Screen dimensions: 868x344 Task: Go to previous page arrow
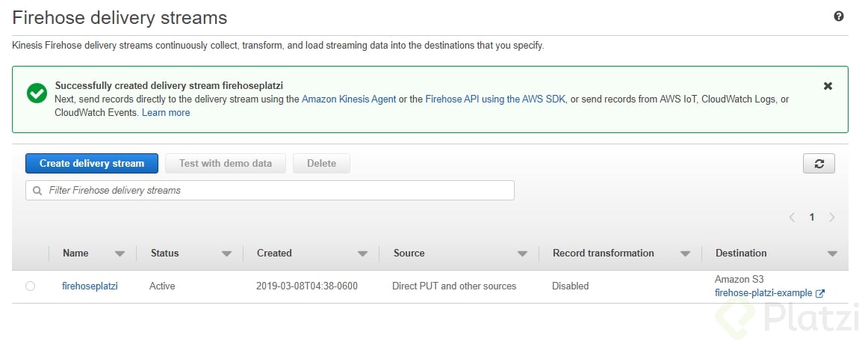[x=792, y=217]
